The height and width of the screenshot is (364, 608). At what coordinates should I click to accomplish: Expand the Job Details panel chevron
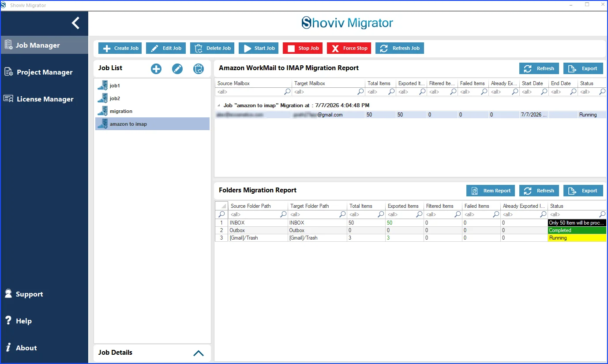(199, 353)
